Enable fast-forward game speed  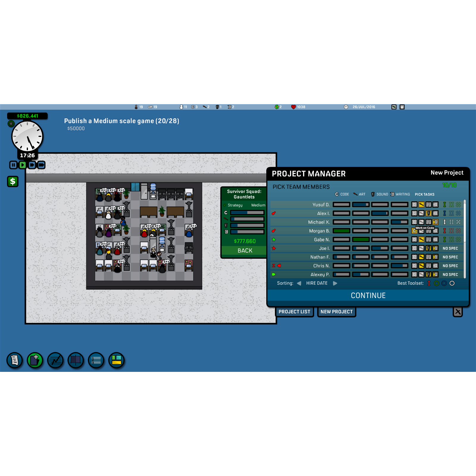(x=41, y=165)
